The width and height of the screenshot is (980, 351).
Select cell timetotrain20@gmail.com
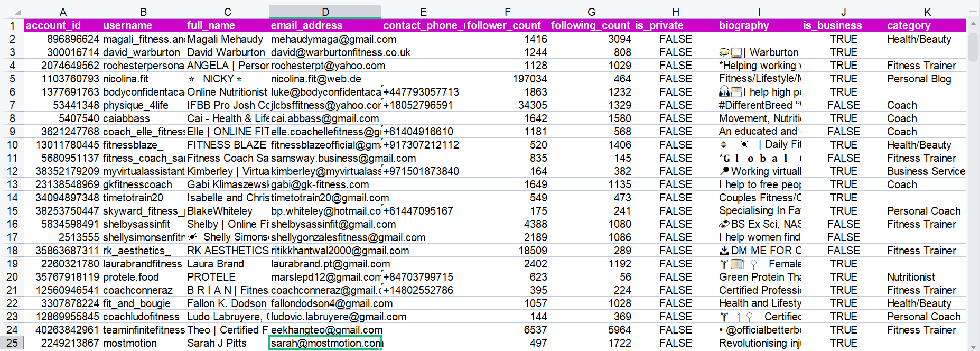325,198
